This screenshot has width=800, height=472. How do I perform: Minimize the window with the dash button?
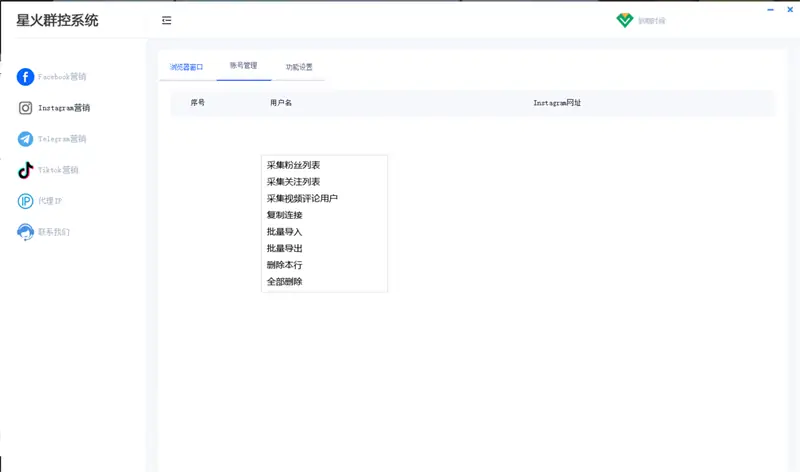point(770,10)
